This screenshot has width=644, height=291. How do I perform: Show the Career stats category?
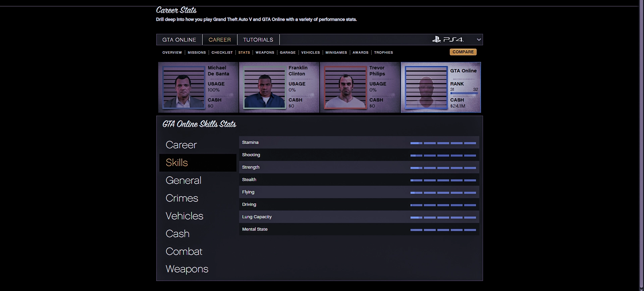tap(181, 145)
